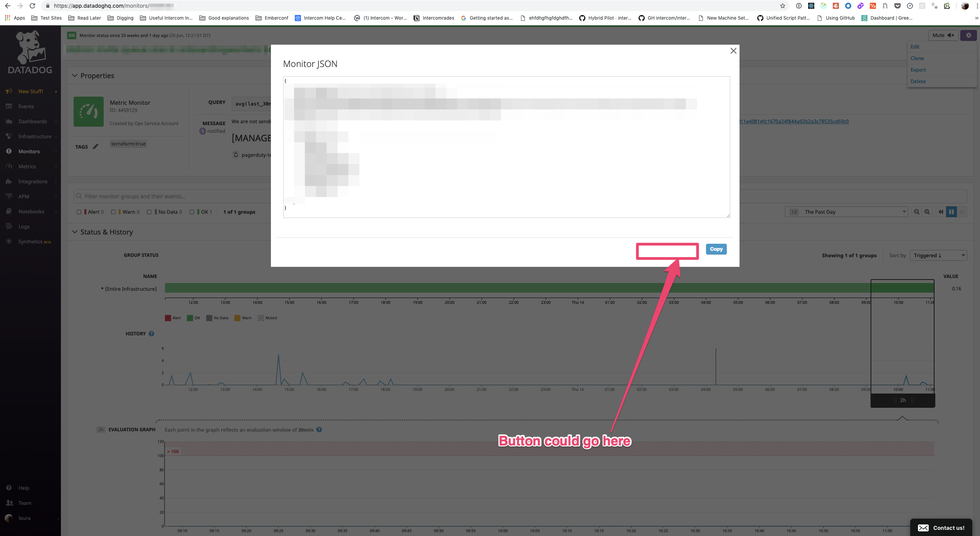Open Infrastructure in the sidebar
The height and width of the screenshot is (536, 980).
(34, 136)
